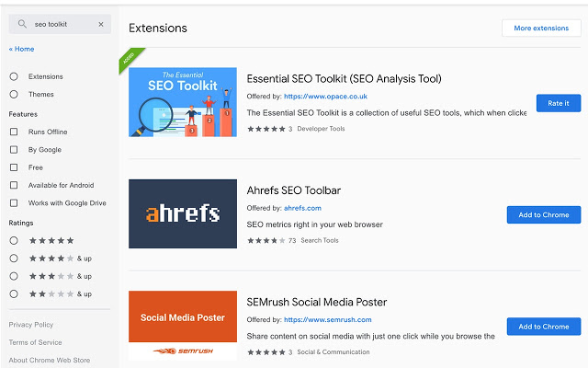Open the ahrefs logo thumbnail
The height and width of the screenshot is (368, 588).
[183, 213]
